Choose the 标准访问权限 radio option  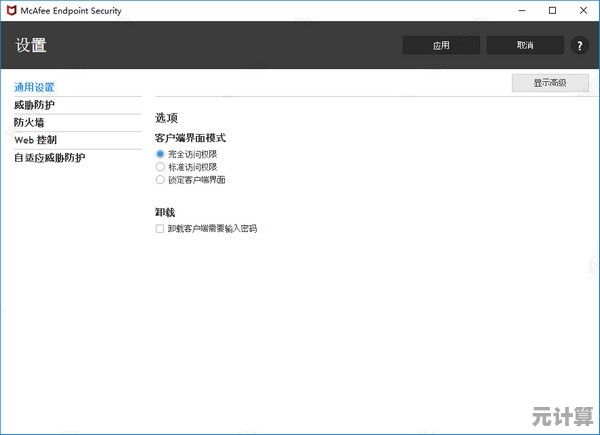(x=160, y=167)
